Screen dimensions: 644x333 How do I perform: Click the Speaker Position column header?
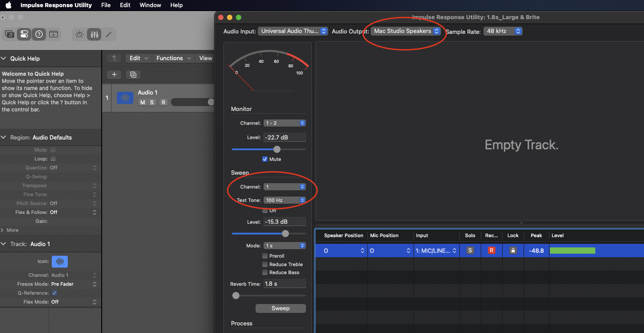[x=343, y=235]
